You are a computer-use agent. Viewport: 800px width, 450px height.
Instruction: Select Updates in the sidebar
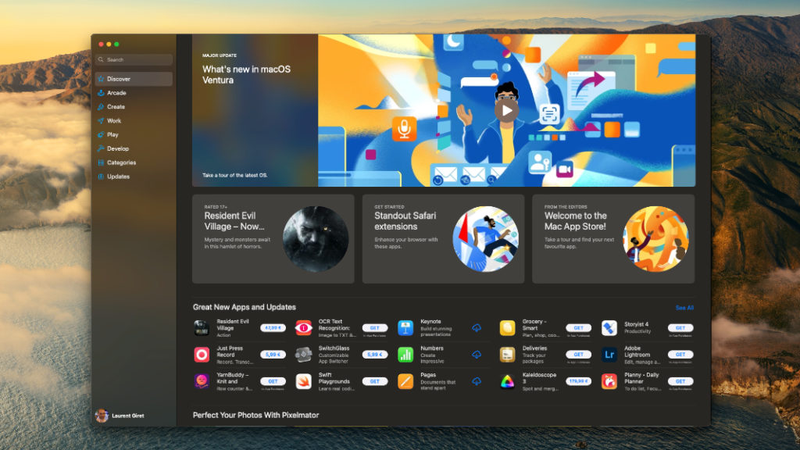pyautogui.click(x=134, y=177)
